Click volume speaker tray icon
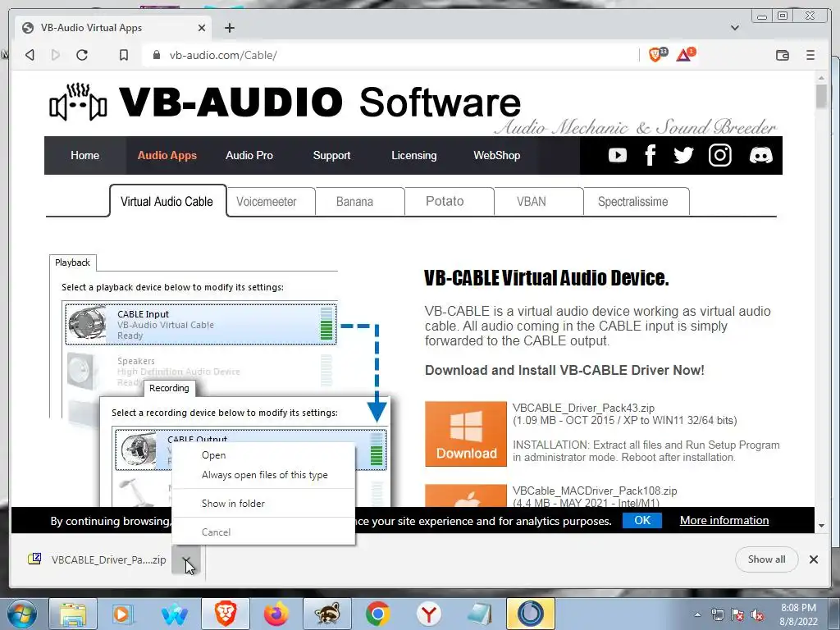 757,615
